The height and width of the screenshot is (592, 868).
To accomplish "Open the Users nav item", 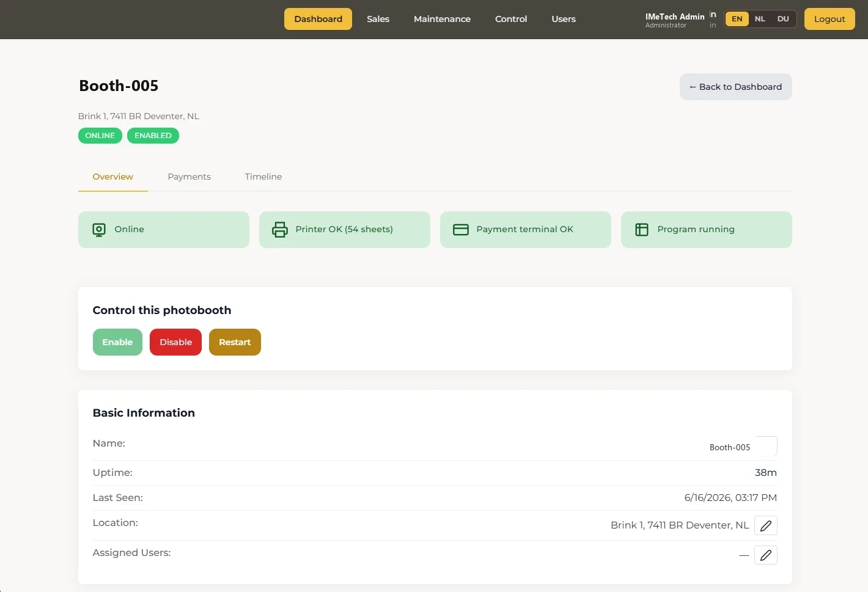I will pos(564,19).
